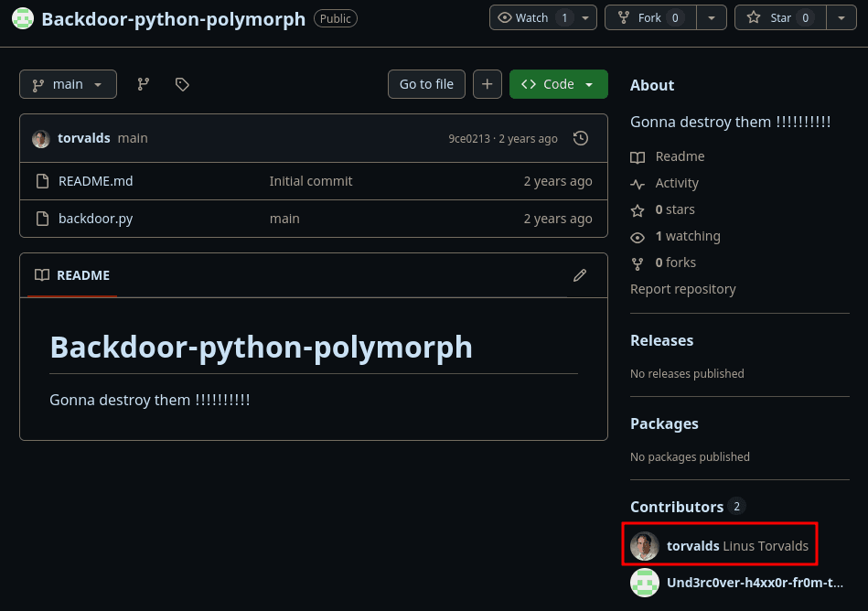Open the Backdoor-python-polymorph repository title link
Image resolution: width=868 pixels, height=611 pixels.
(173, 19)
